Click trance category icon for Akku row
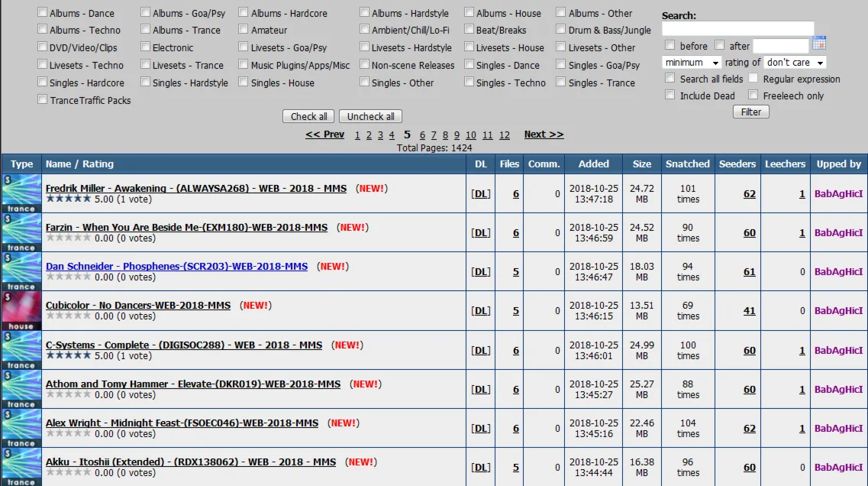868x486 pixels. (x=21, y=467)
